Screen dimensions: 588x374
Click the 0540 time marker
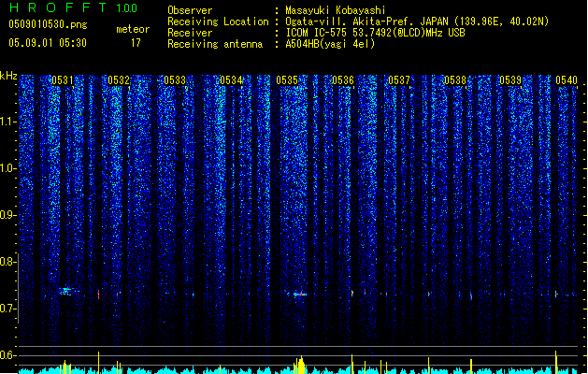(x=566, y=80)
